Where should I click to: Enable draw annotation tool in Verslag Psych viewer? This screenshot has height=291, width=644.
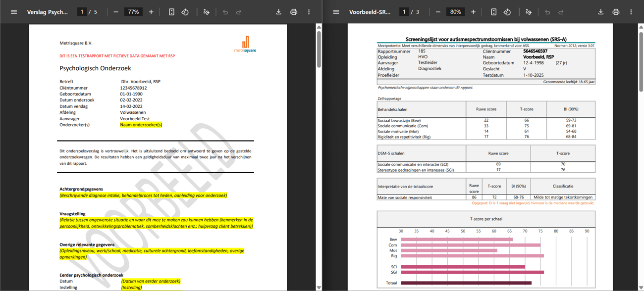click(x=207, y=12)
